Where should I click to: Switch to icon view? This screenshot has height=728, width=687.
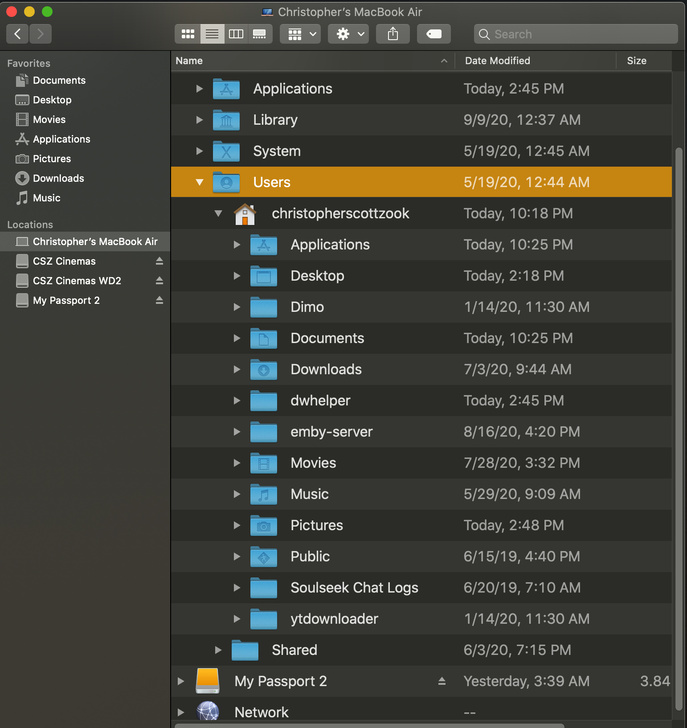coord(188,34)
